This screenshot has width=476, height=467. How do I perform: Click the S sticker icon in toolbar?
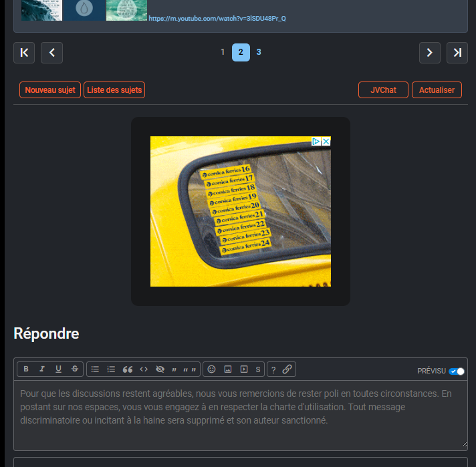(x=258, y=369)
